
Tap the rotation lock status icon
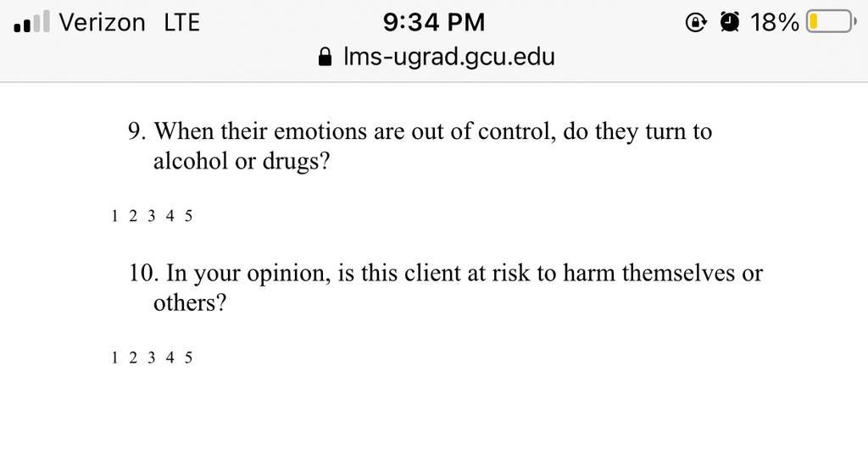(696, 22)
